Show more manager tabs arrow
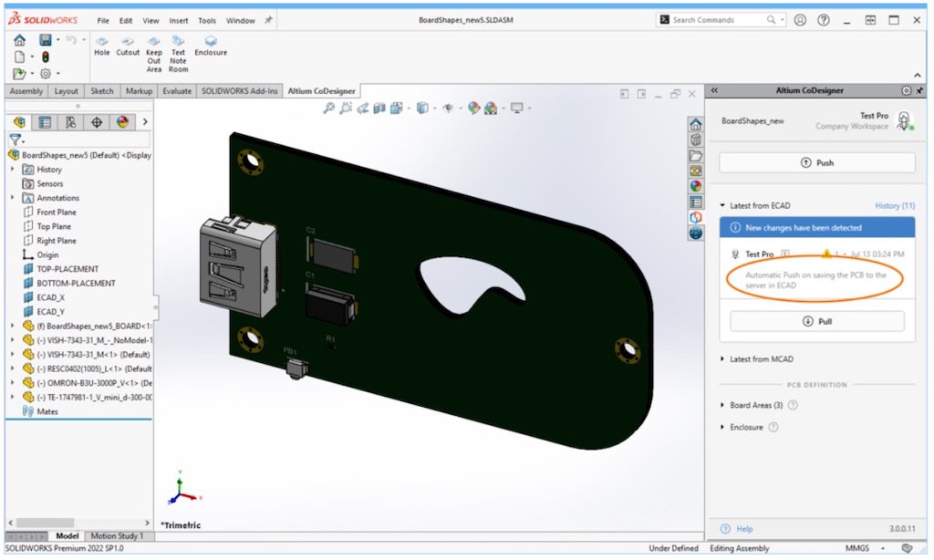The height and width of the screenshot is (560, 934). tap(145, 122)
